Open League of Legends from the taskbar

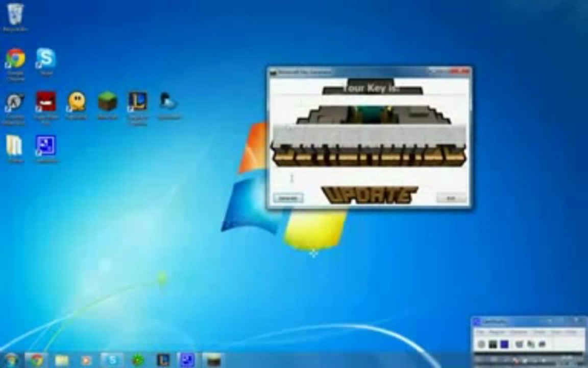[x=163, y=360]
